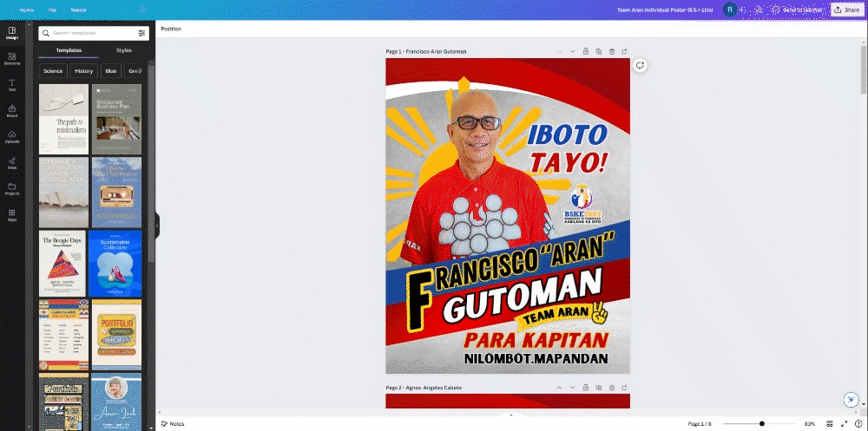Open the Notes panel at bottom
Screen dimensions: 868x431
pos(173,424)
